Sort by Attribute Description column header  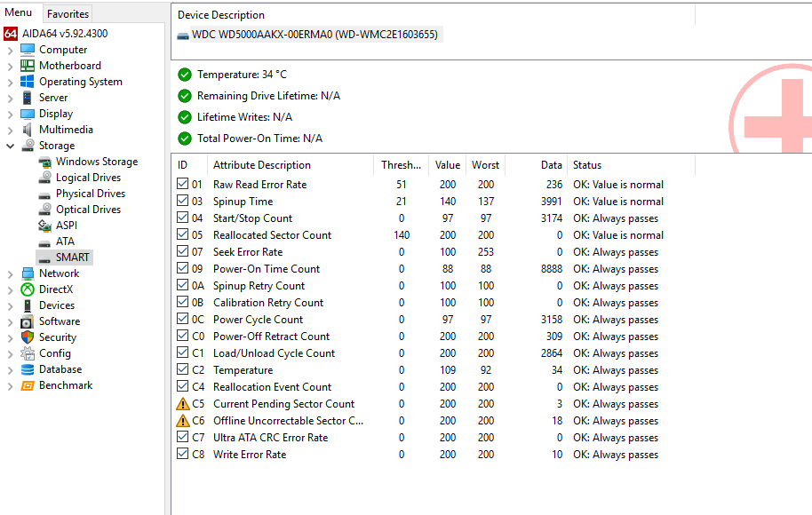pyautogui.click(x=291, y=165)
